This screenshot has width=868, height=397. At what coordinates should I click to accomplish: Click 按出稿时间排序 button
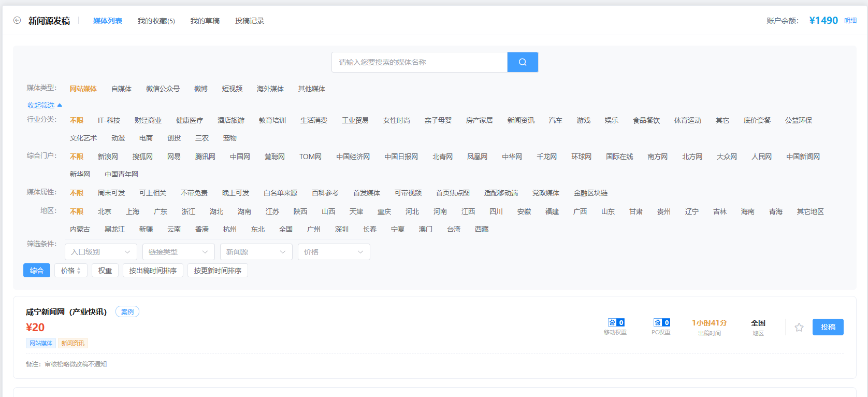click(x=153, y=271)
